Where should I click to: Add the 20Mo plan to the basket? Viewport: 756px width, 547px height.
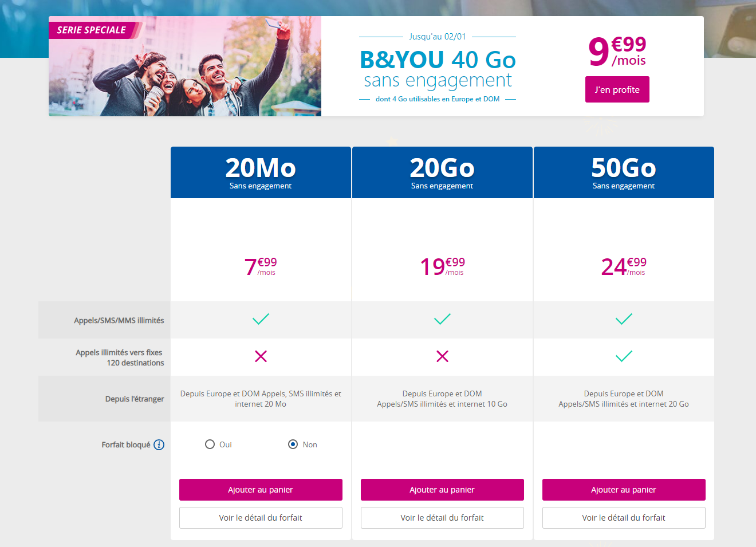tap(261, 490)
